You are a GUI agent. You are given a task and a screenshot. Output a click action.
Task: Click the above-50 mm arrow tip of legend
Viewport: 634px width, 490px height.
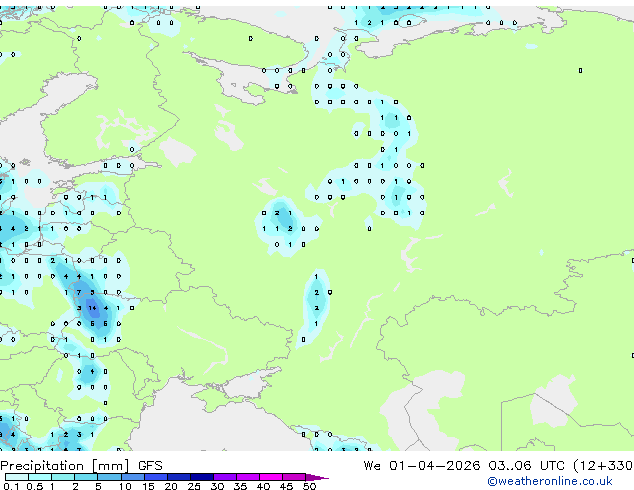(x=317, y=477)
